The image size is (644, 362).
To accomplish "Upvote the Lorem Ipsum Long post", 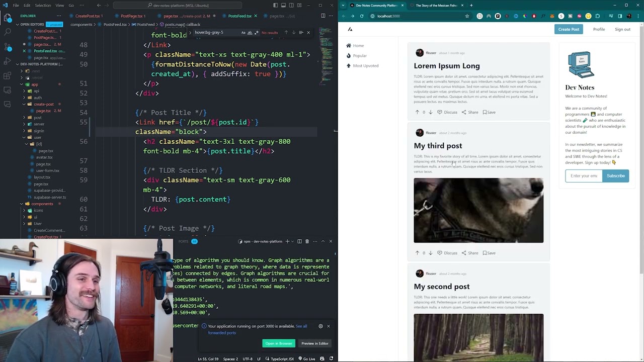I will 417,112.
